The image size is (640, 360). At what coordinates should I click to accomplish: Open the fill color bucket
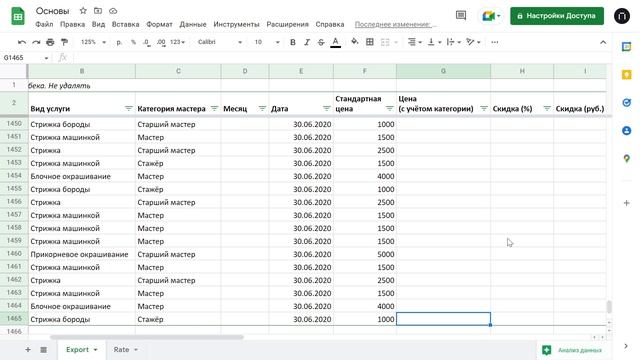355,42
